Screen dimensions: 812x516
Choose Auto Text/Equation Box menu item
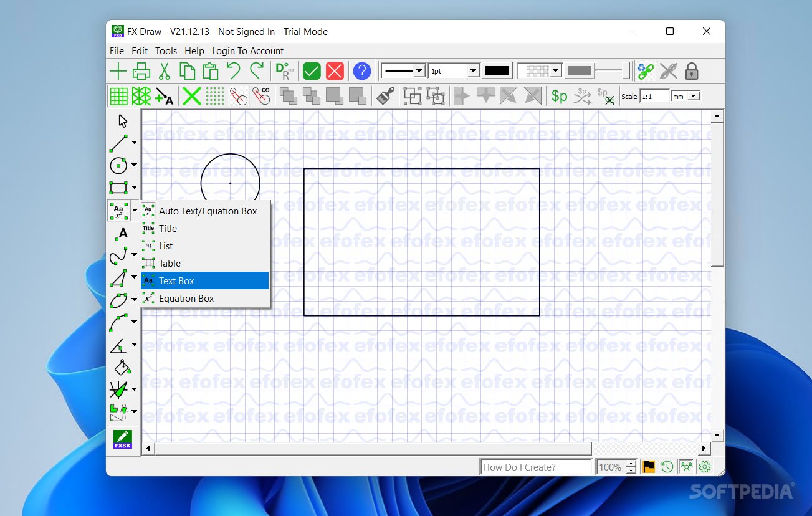point(205,211)
